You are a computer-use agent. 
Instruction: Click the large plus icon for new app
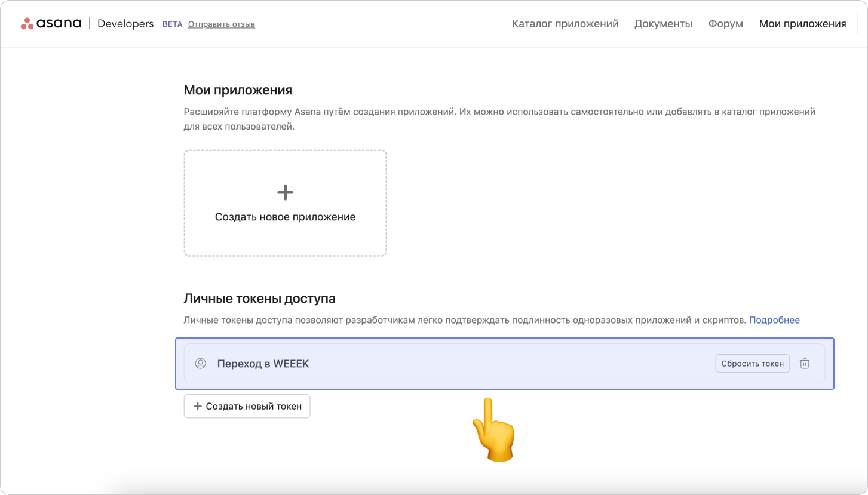[285, 192]
